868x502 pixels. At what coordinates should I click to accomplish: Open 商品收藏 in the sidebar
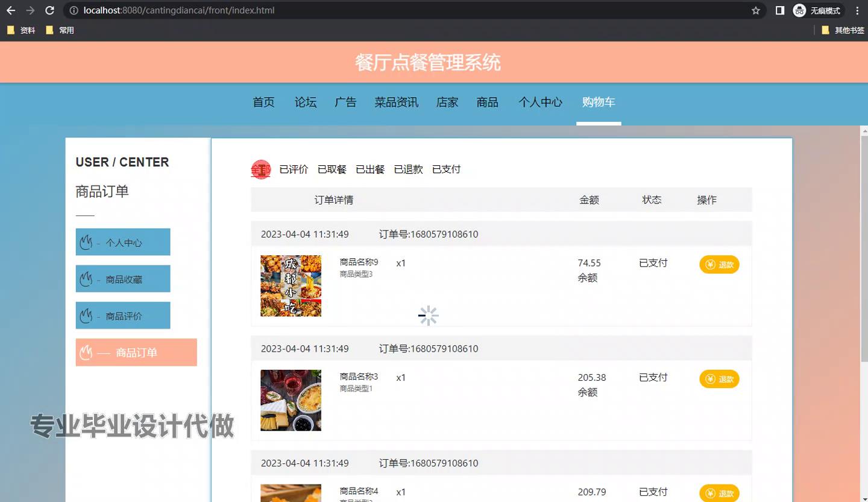click(123, 279)
